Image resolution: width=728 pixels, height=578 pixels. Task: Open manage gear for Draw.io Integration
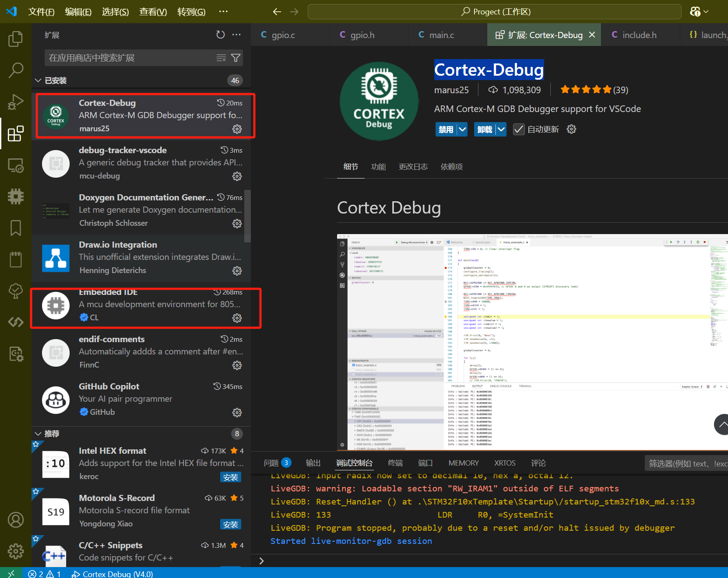[237, 271]
